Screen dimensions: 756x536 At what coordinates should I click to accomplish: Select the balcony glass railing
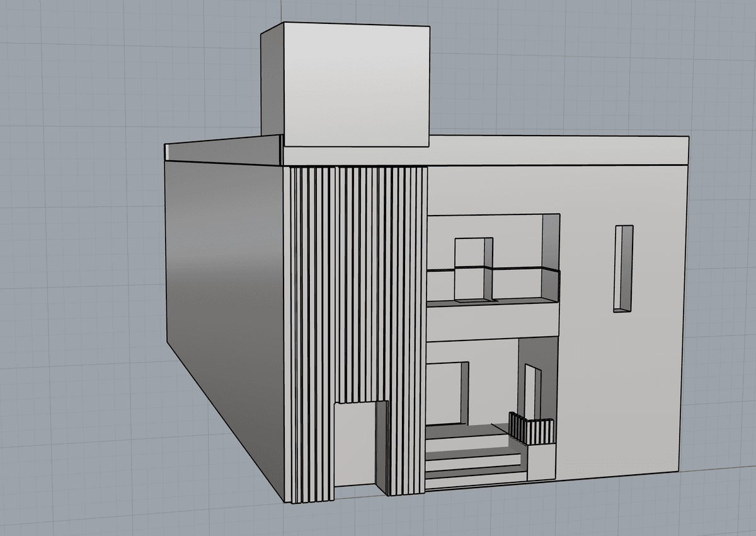click(x=517, y=284)
